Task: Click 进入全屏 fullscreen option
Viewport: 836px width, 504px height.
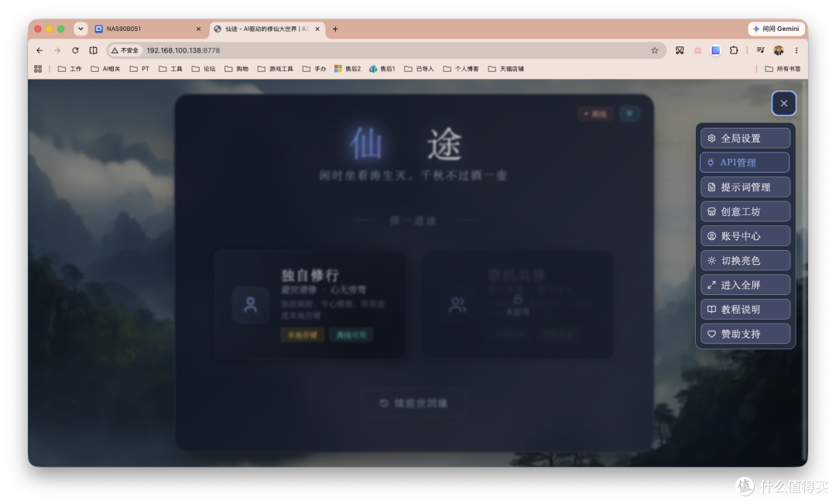Action: 745,286
